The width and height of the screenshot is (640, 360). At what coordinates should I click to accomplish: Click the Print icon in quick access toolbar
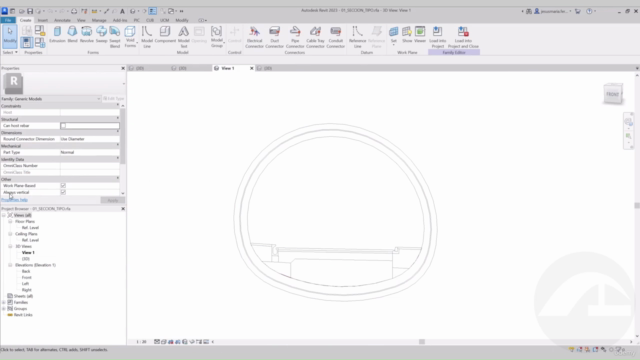tap(74, 11)
